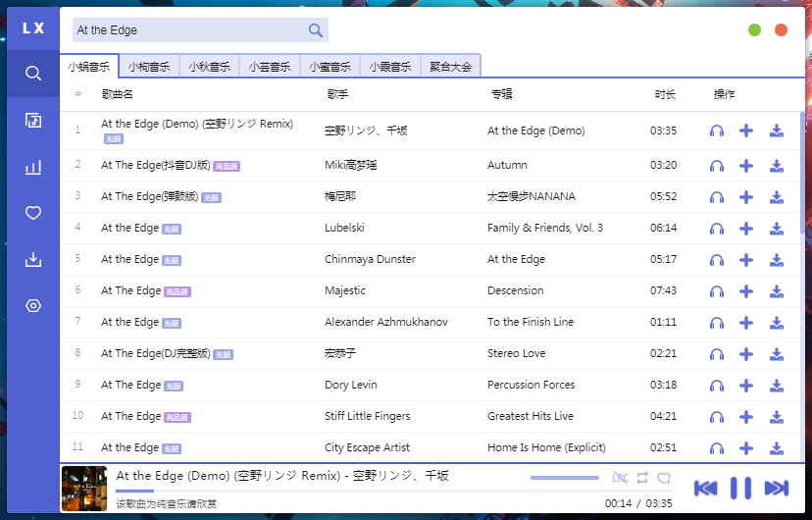The image size is (812, 520).
Task: Switch to 小霞音乐 source tab
Action: point(390,67)
